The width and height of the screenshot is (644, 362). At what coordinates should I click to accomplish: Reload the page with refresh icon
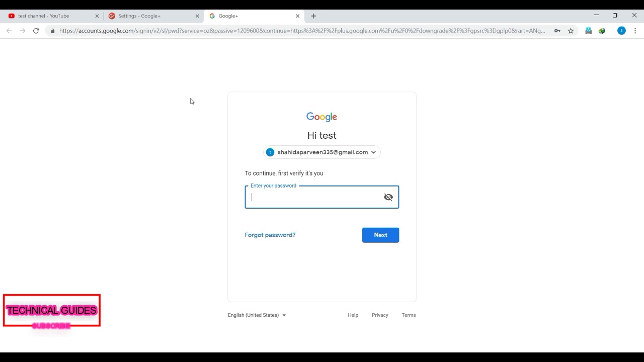click(36, 31)
